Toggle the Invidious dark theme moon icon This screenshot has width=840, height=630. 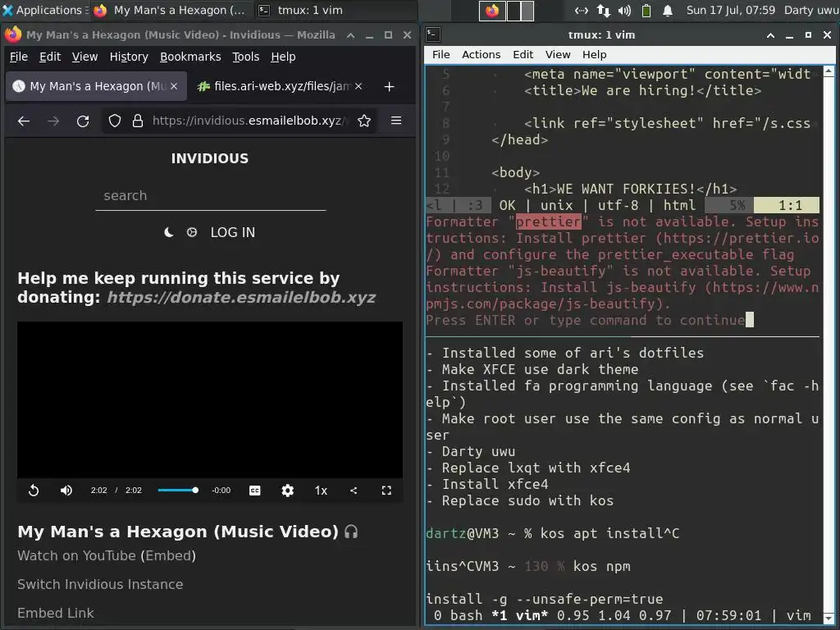tap(169, 232)
